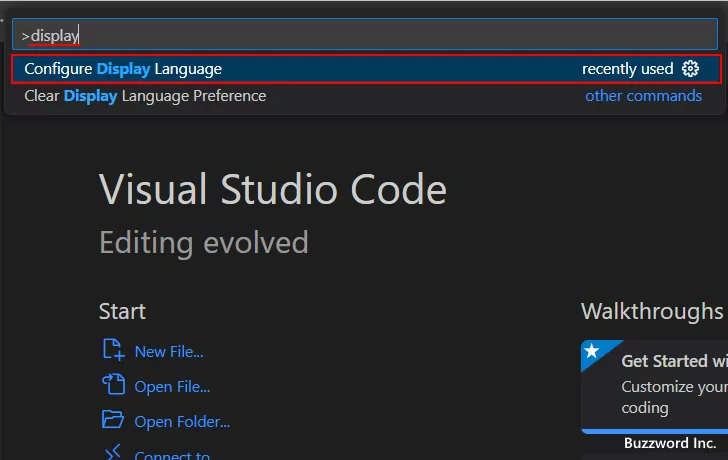Screen dimensions: 728x460
Task: Click the Visual Studio Code title heading
Action: click(x=273, y=189)
